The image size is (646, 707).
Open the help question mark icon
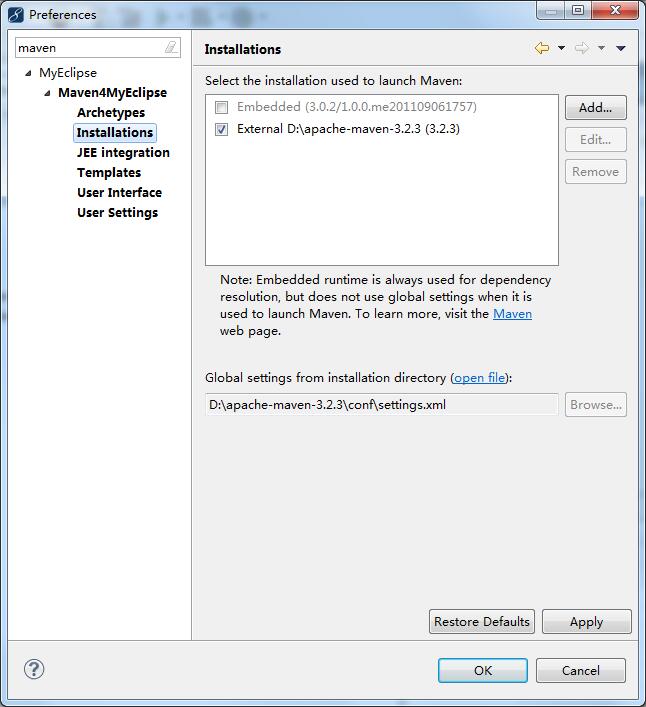pyautogui.click(x=34, y=669)
